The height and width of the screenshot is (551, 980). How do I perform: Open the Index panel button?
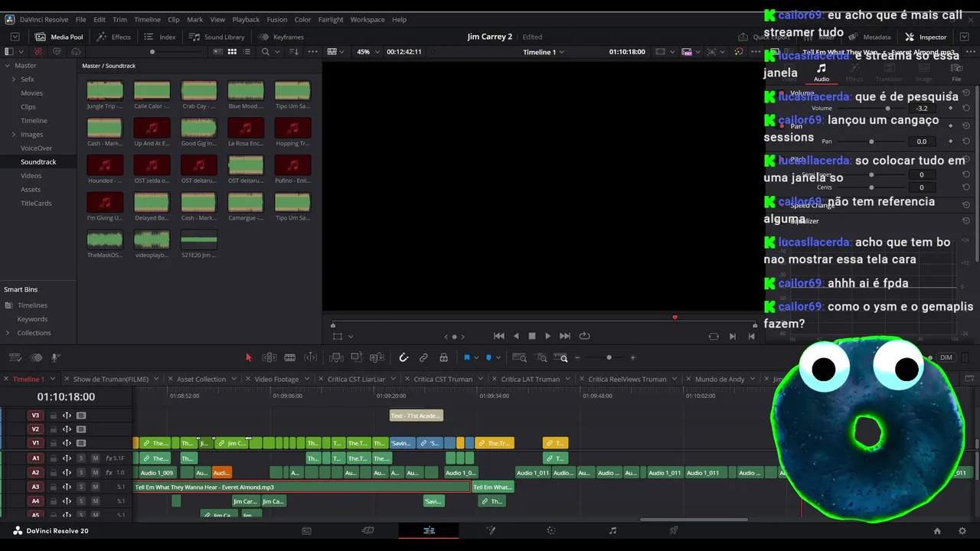[161, 37]
